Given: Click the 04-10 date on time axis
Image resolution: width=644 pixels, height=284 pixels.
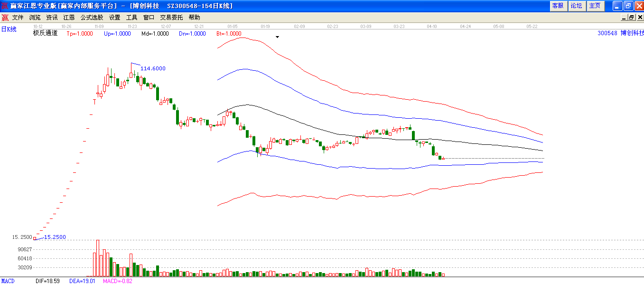Looking at the screenshot, I should pyautogui.click(x=432, y=27).
